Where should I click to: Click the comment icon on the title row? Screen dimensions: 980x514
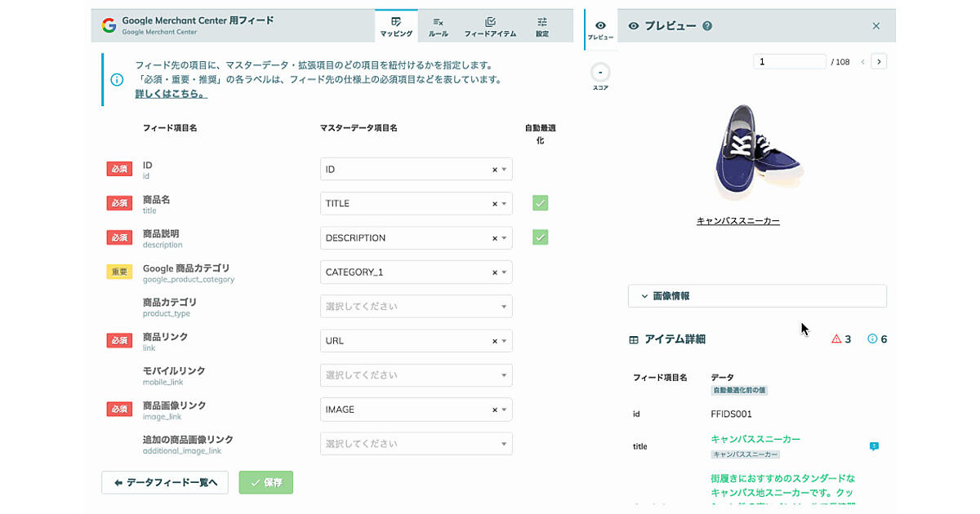874,446
